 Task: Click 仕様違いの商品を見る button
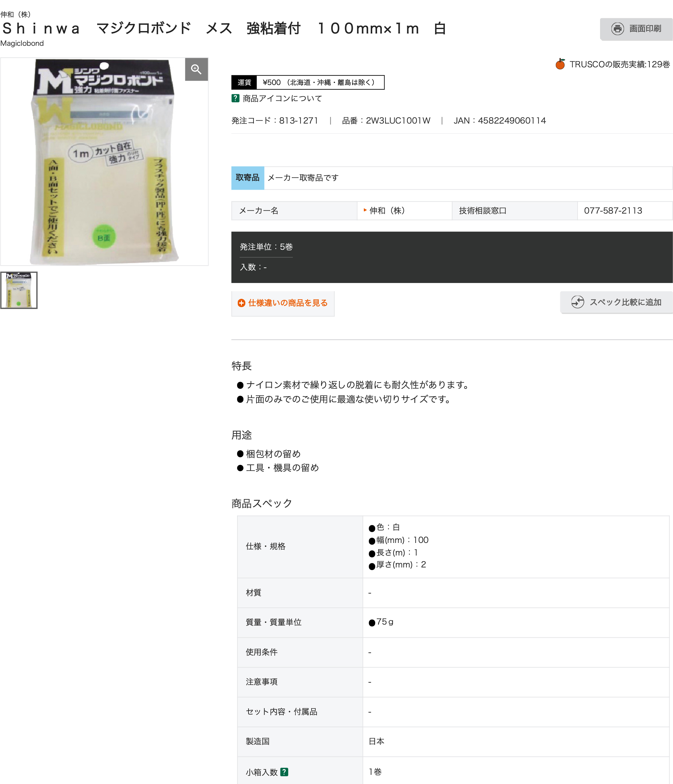(283, 303)
